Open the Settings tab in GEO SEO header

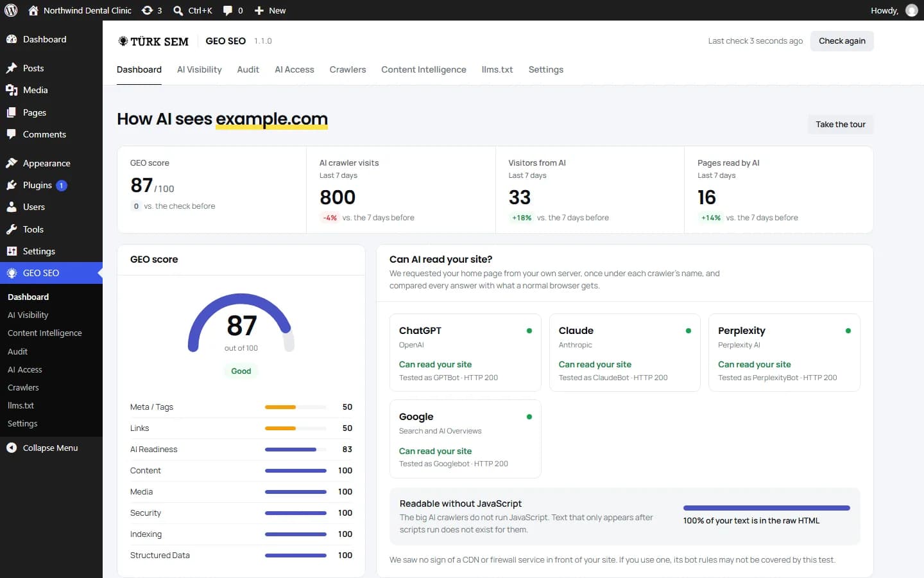click(x=546, y=69)
